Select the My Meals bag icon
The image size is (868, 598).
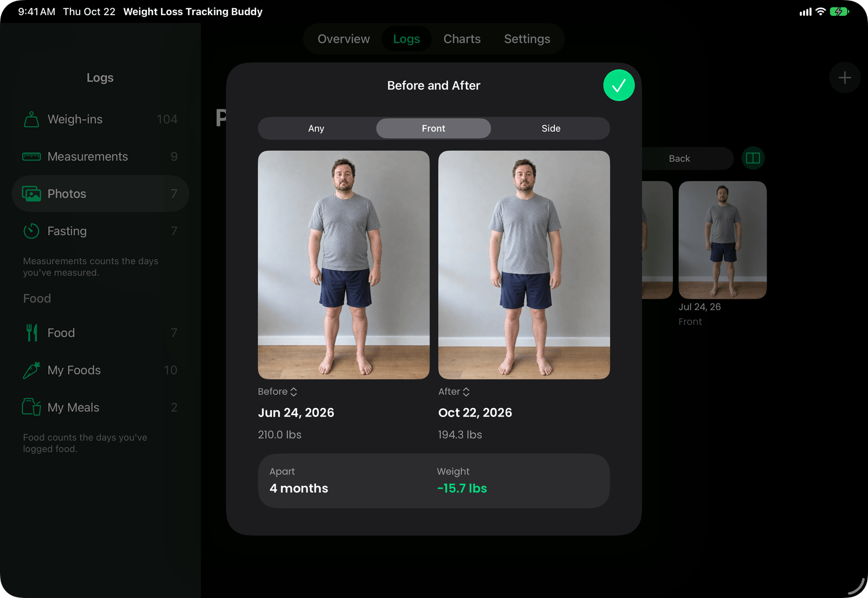(31, 407)
